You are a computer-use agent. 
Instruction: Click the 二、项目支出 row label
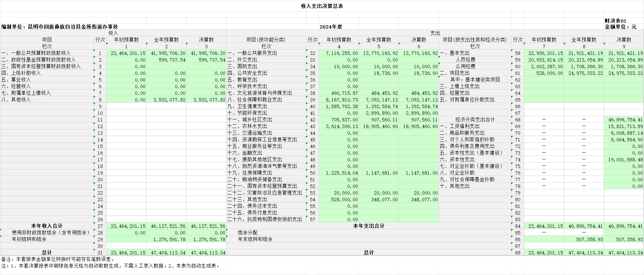click(x=455, y=73)
